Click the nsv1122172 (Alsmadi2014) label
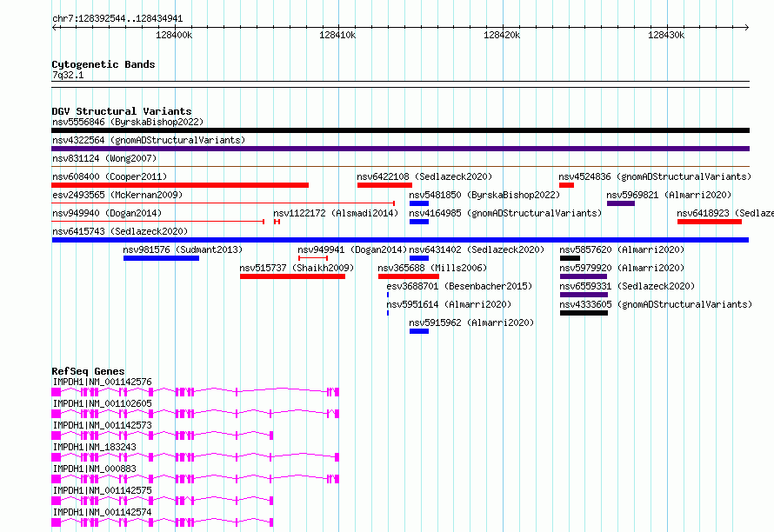The width and height of the screenshot is (774, 532). click(336, 213)
